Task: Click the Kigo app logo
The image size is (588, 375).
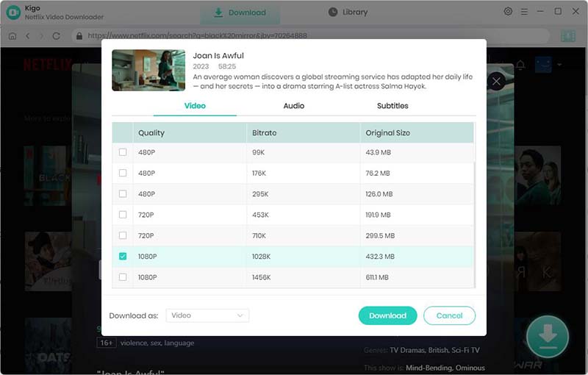Action: [x=13, y=12]
